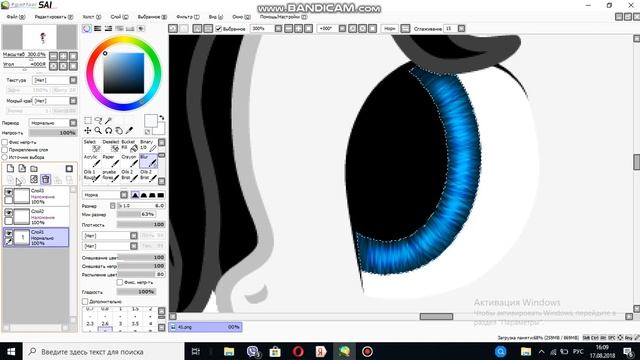Image resolution: width=640 pixels, height=360 pixels.
Task: Pick a shade in the color square
Action: [x=124, y=73]
